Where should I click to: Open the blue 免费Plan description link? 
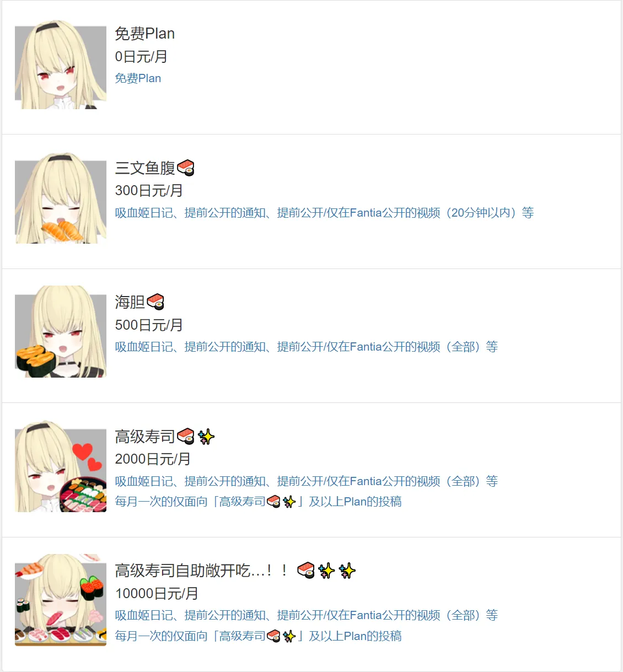point(138,78)
